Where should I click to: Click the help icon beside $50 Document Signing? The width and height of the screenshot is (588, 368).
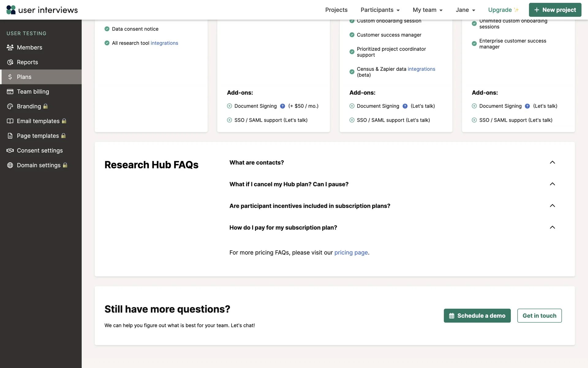tap(282, 106)
